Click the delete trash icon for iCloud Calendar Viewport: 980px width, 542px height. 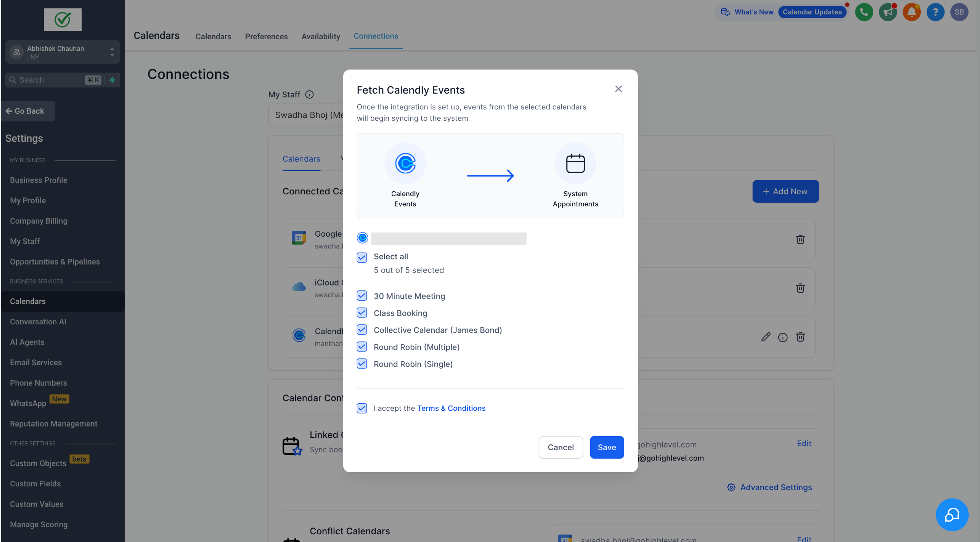tap(800, 288)
